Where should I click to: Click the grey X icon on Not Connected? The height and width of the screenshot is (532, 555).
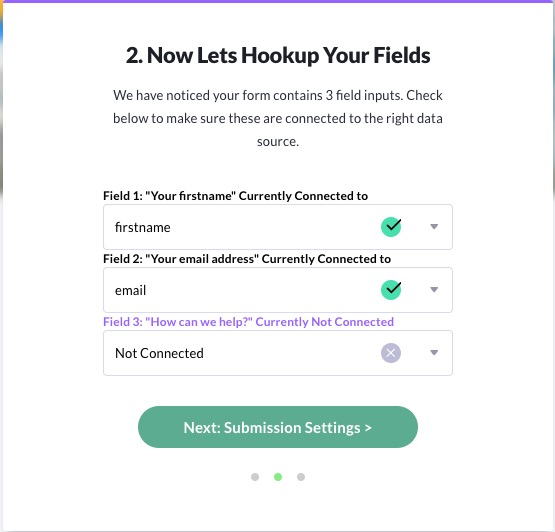[391, 353]
